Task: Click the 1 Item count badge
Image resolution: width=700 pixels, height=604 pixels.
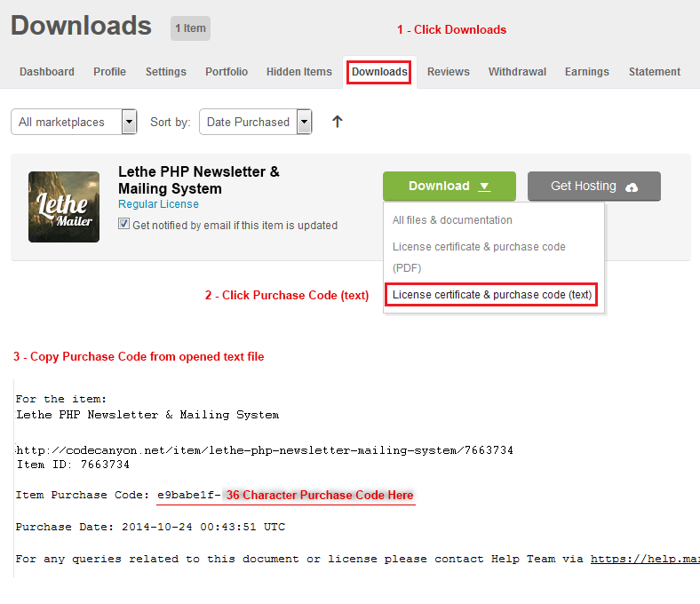Action: (x=190, y=28)
